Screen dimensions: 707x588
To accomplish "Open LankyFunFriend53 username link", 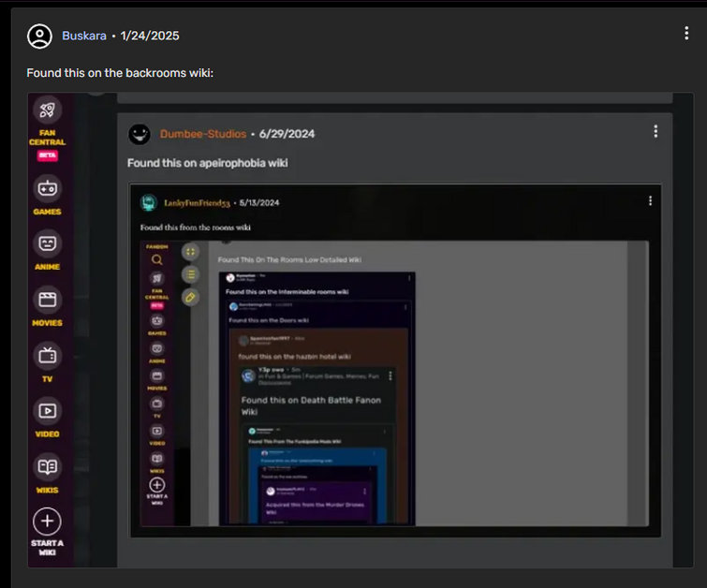I will coord(197,203).
